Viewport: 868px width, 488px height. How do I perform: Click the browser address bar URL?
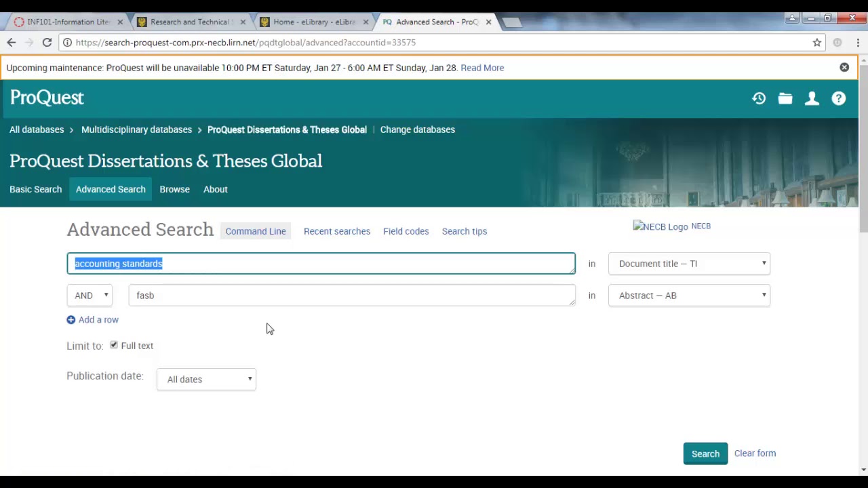(x=245, y=42)
